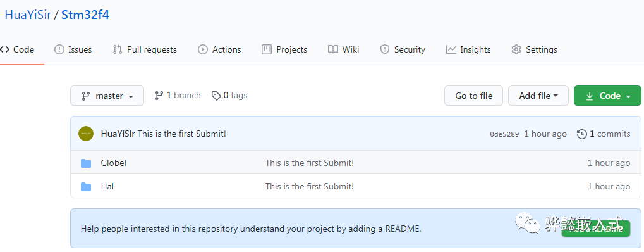This screenshot has height=252, width=644.
Task: Open commit hash 0de5289
Action: click(x=504, y=134)
